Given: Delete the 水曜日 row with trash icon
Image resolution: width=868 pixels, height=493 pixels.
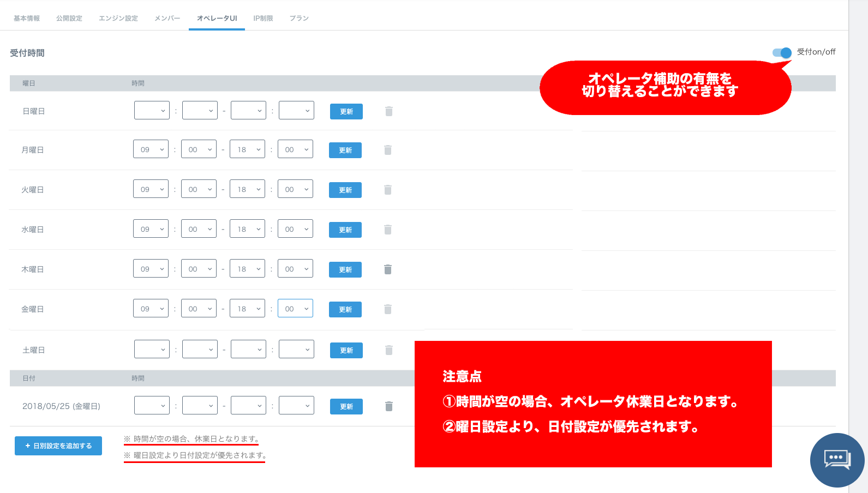Looking at the screenshot, I should (x=388, y=230).
